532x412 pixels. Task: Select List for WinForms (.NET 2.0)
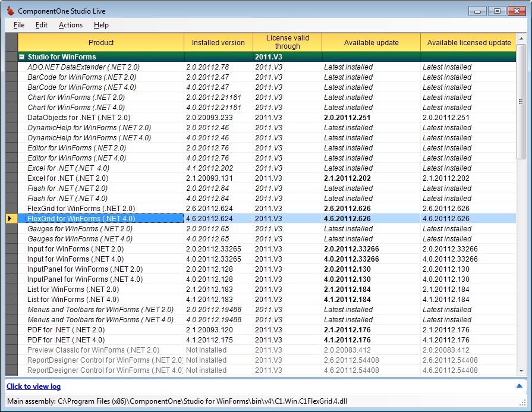tap(73, 290)
